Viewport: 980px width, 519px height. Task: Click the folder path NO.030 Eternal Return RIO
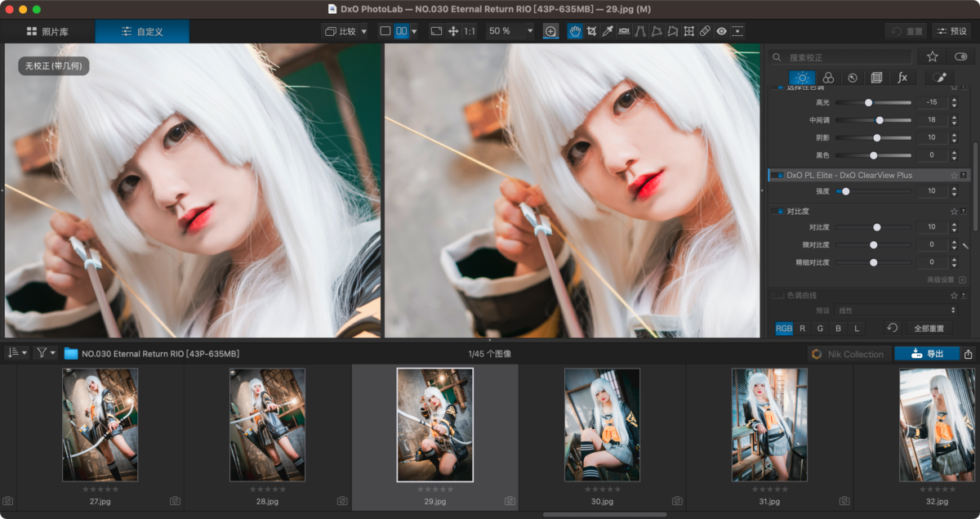[160, 354]
